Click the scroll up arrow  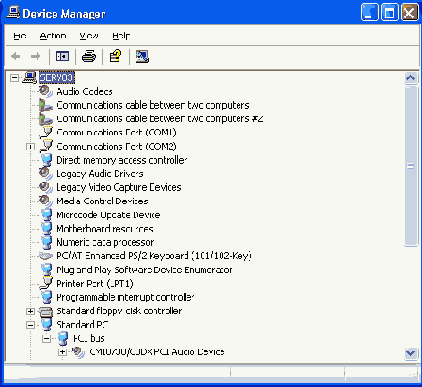[411, 78]
